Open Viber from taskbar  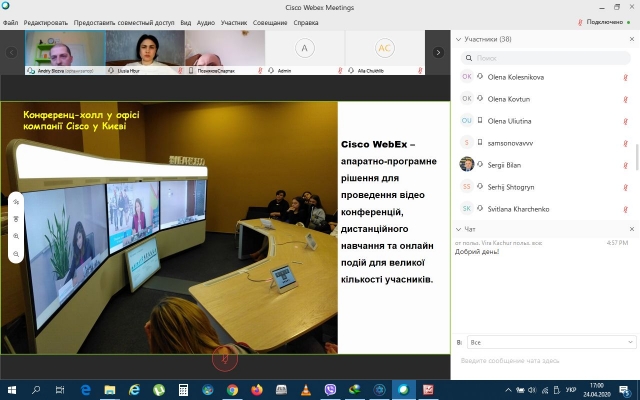pyautogui.click(x=330, y=390)
